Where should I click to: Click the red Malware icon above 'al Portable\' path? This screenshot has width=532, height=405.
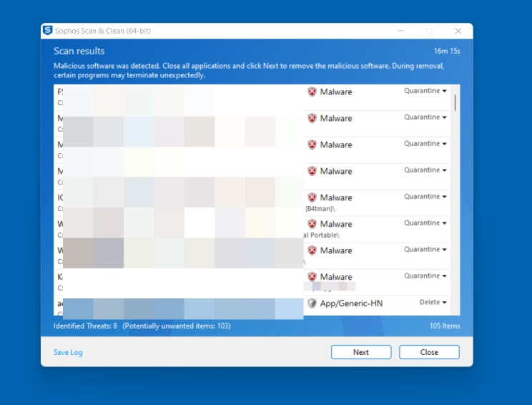click(x=312, y=224)
